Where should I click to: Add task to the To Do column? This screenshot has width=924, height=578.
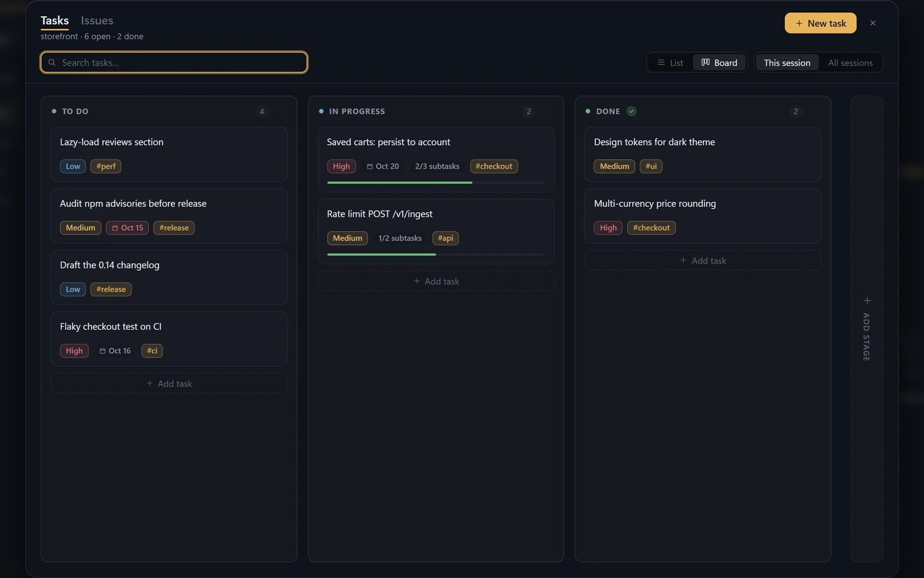click(169, 384)
